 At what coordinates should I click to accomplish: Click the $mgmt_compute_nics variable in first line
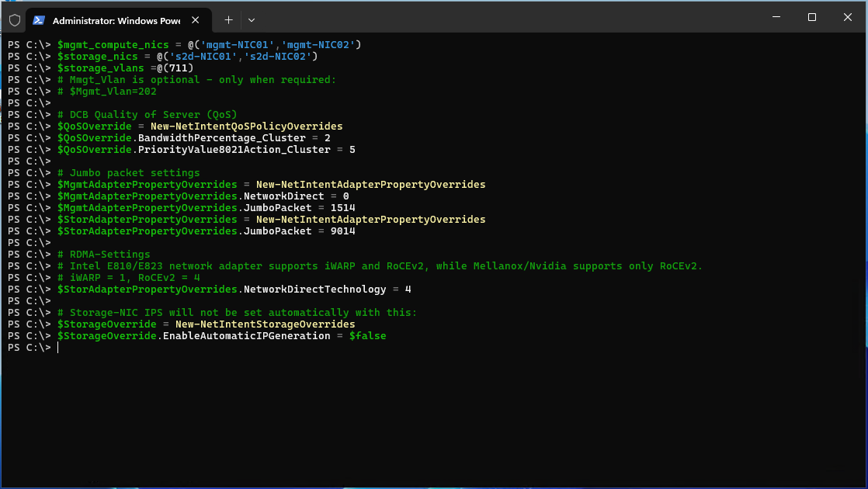pos(113,45)
